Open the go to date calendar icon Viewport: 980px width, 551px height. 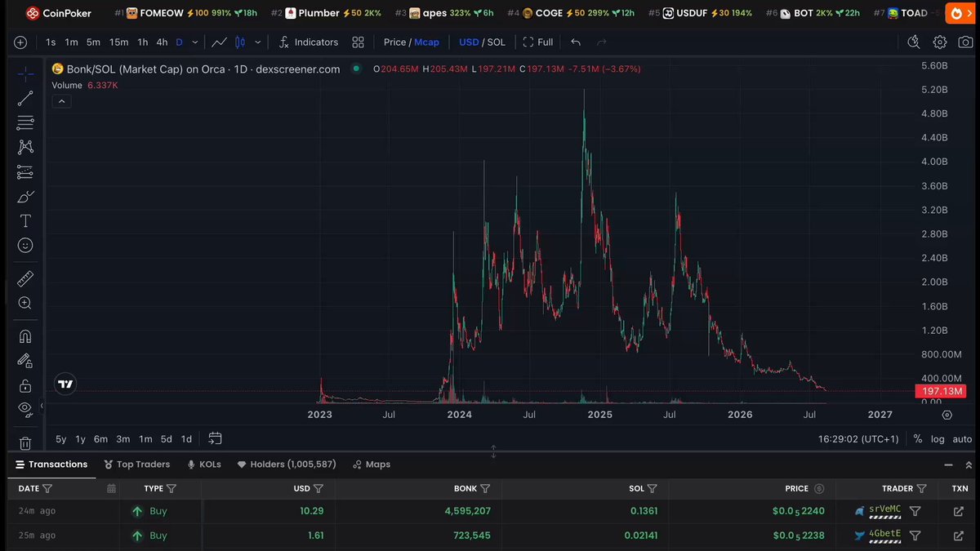215,439
